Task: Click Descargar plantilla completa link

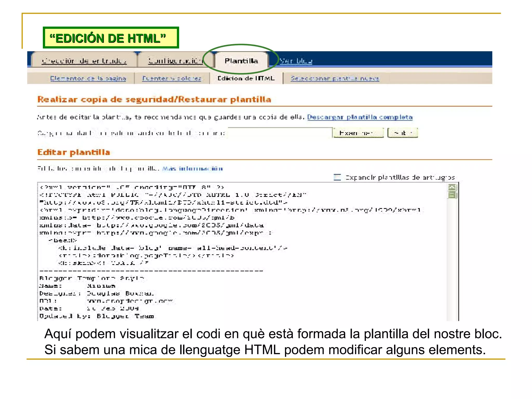Action: (x=360, y=117)
